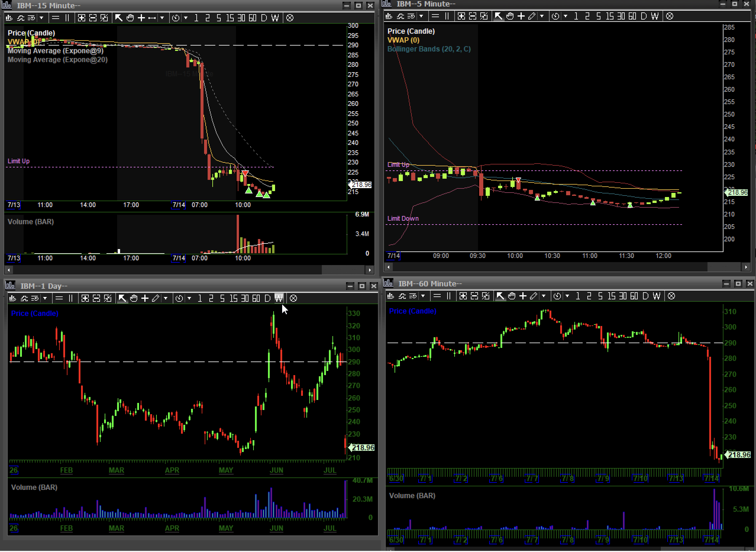The image size is (756, 552).
Task: Click the red down triangle marker on 5 Minute chart
Action: click(x=518, y=180)
